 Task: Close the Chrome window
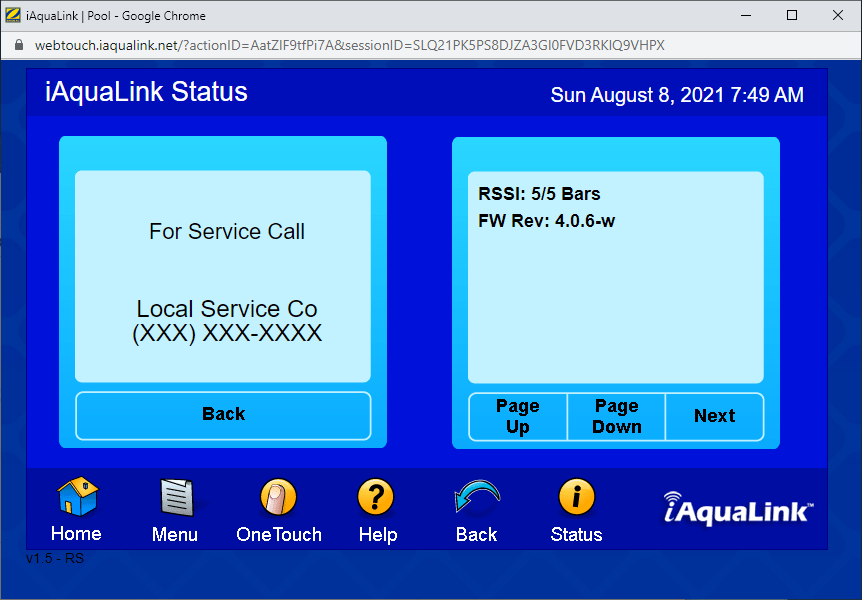click(x=838, y=15)
